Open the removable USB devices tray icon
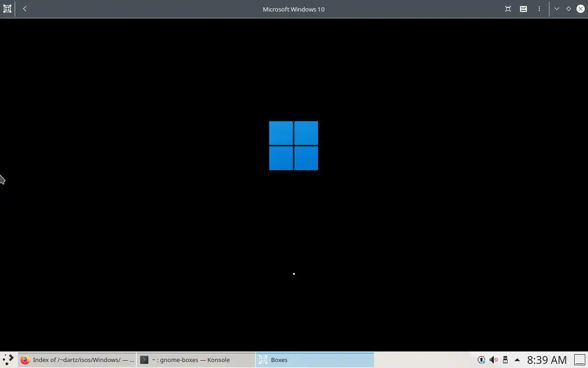Image resolution: width=588 pixels, height=368 pixels. point(505,360)
